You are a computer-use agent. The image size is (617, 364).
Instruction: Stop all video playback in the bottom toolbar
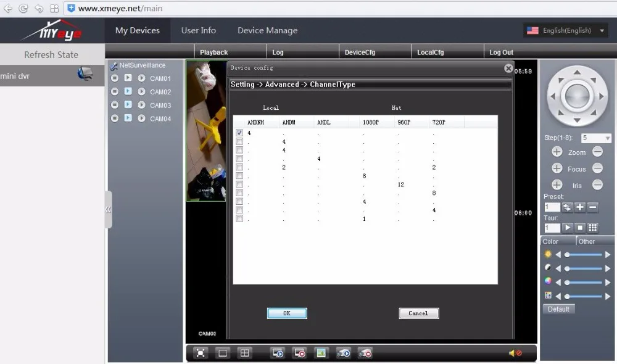(299, 353)
